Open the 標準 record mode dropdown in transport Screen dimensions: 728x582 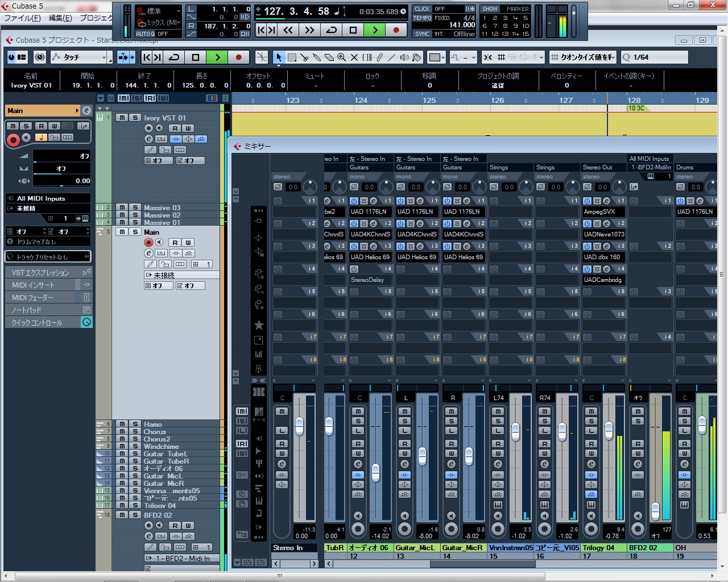pyautogui.click(x=159, y=11)
